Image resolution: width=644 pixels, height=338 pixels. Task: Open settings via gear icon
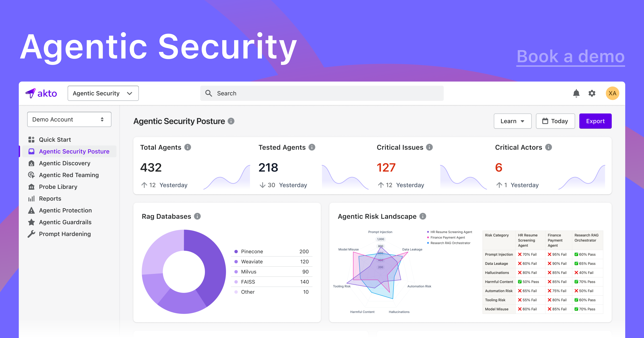coord(592,93)
